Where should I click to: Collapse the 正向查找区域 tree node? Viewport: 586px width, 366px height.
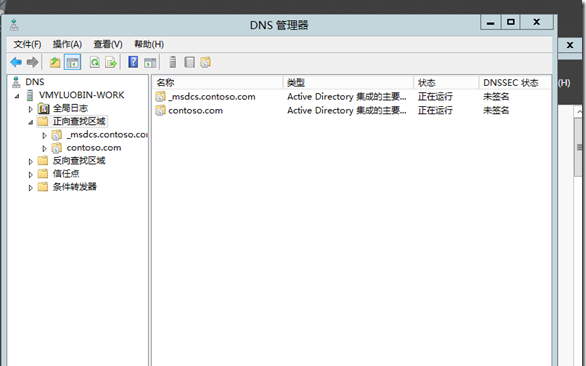pos(31,122)
